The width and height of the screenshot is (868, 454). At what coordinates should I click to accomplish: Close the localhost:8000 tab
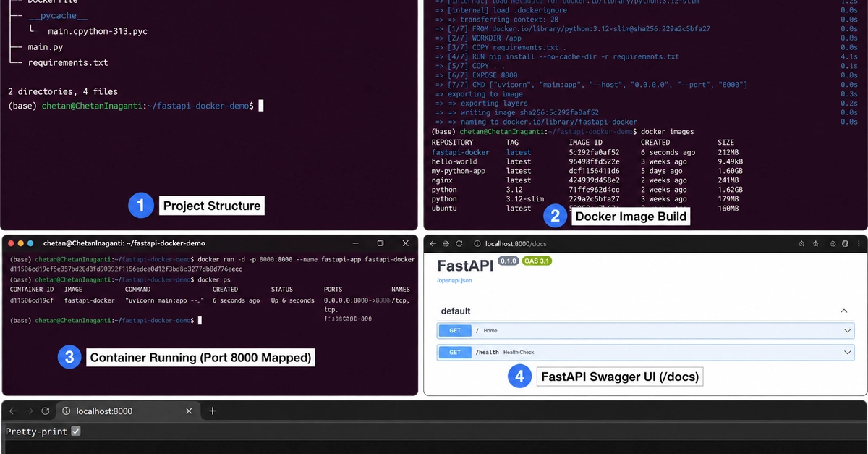(190, 411)
